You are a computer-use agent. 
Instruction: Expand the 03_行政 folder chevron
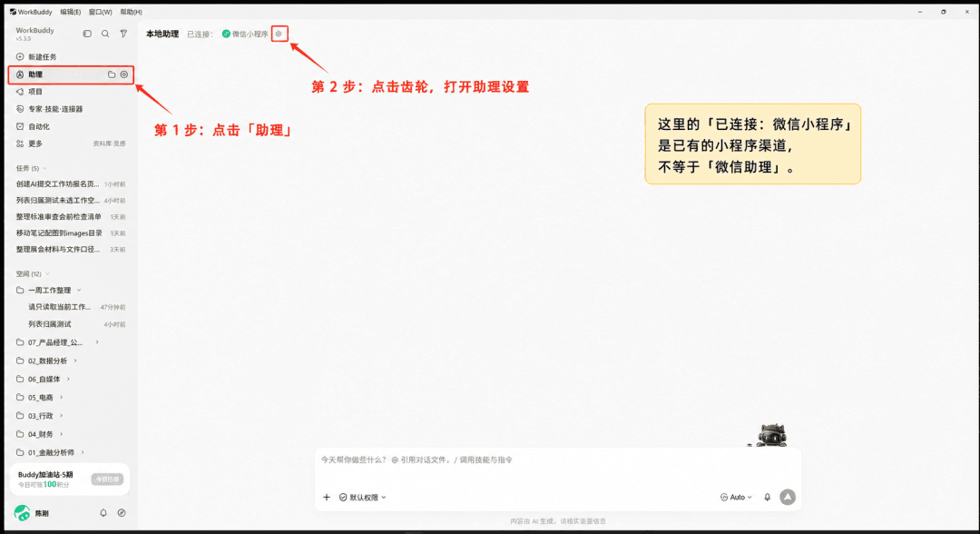click(62, 416)
